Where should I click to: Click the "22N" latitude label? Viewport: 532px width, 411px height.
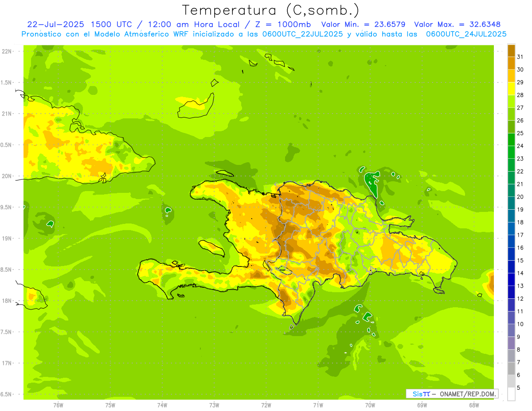click(x=7, y=51)
